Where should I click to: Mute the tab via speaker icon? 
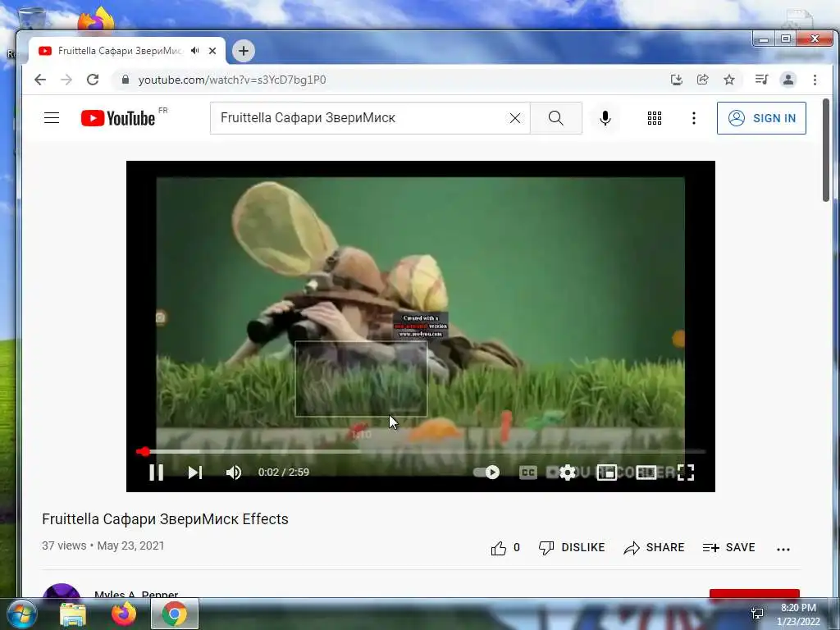pos(195,50)
